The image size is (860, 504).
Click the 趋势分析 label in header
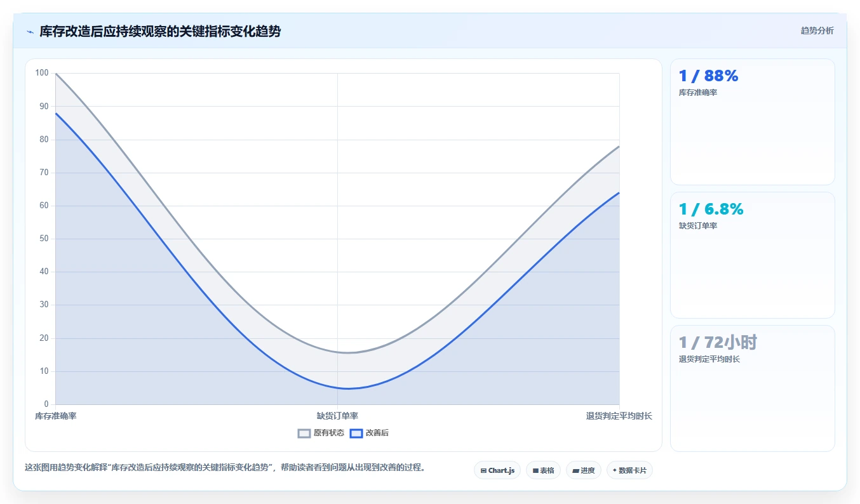coord(817,30)
